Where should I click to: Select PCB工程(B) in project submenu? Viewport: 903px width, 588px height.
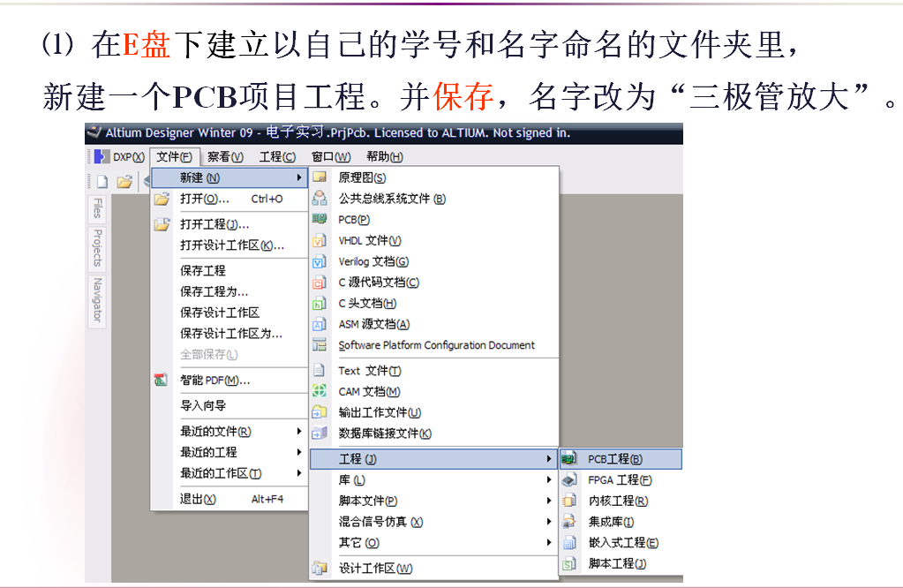[x=621, y=459]
